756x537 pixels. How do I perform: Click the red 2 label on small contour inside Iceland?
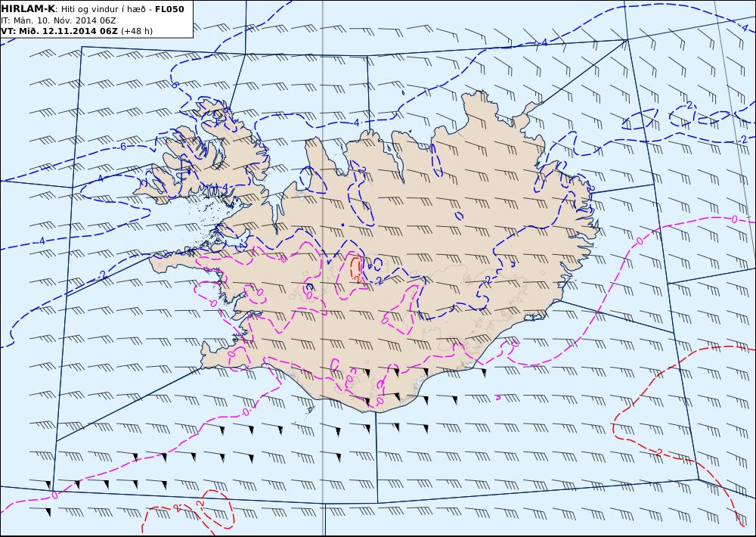pyautogui.click(x=358, y=279)
